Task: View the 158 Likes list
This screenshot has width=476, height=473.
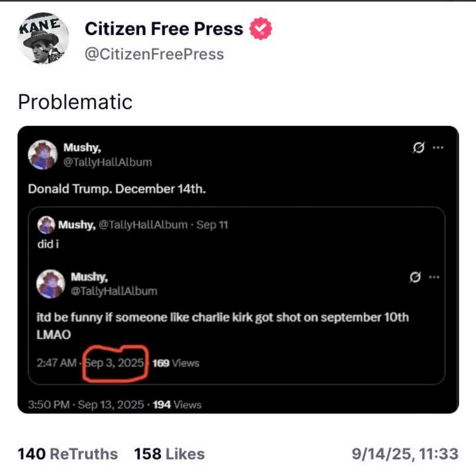Action: [170, 454]
